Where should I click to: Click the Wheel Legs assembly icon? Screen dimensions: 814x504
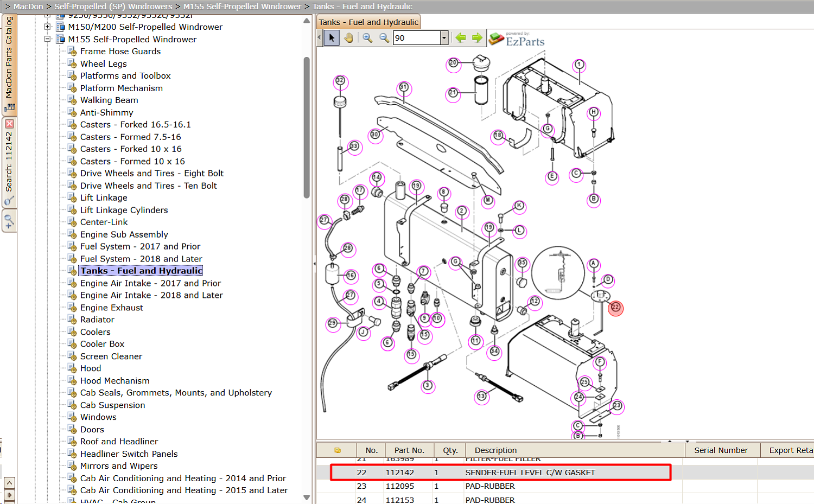pos(72,63)
